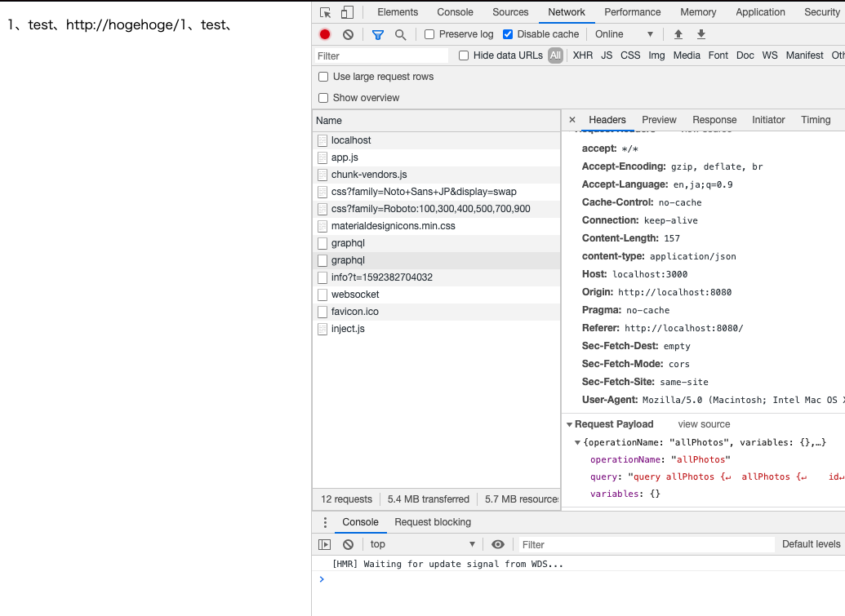Filter requests by Img
The height and width of the screenshot is (616, 845).
pos(656,55)
